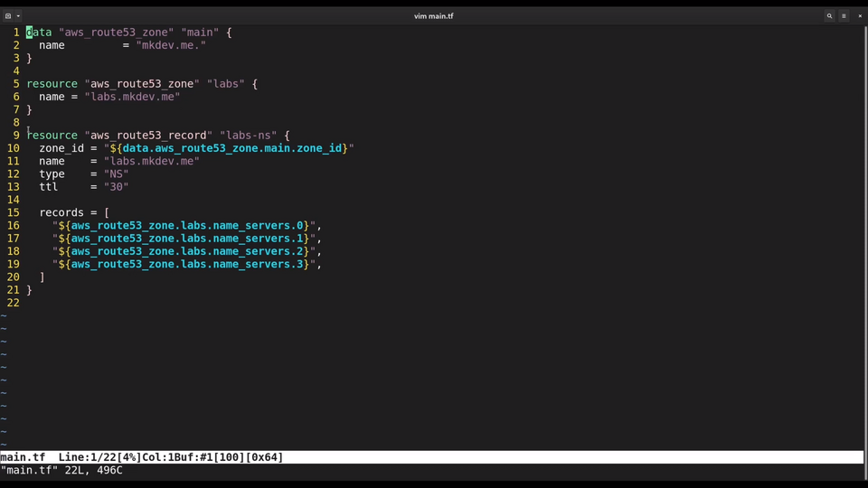
Task: Click line number 4 in gutter
Action: [16, 70]
